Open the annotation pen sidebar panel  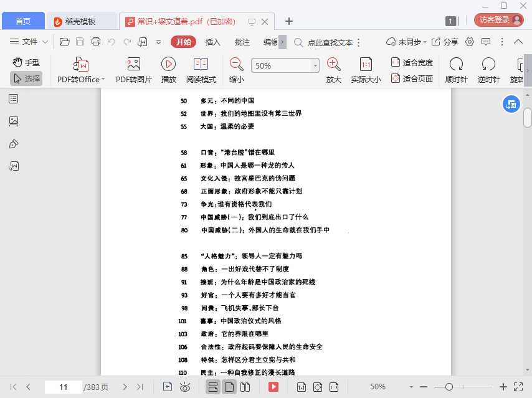(x=14, y=144)
